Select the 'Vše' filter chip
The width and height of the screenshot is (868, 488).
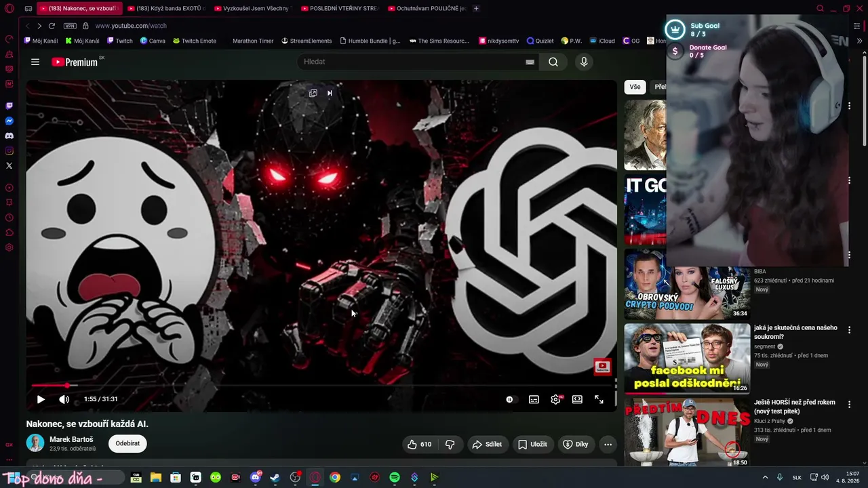(x=635, y=87)
